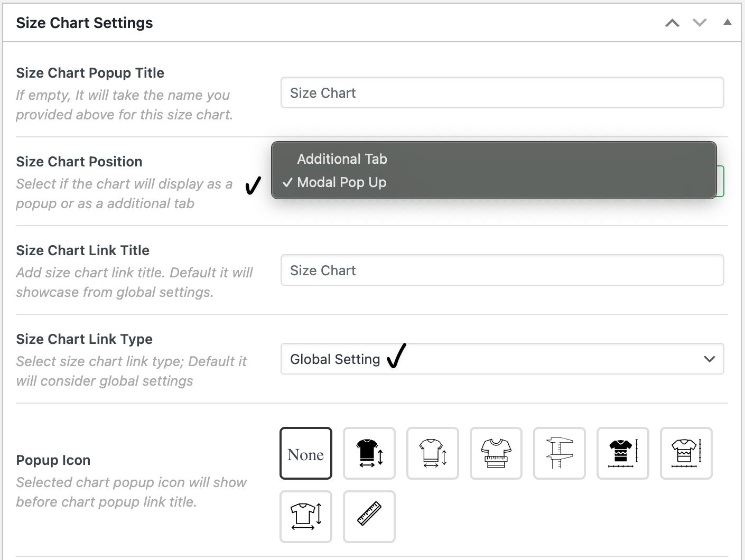
Task: Pick the shirt above horizontal ruler icon
Action: (686, 453)
